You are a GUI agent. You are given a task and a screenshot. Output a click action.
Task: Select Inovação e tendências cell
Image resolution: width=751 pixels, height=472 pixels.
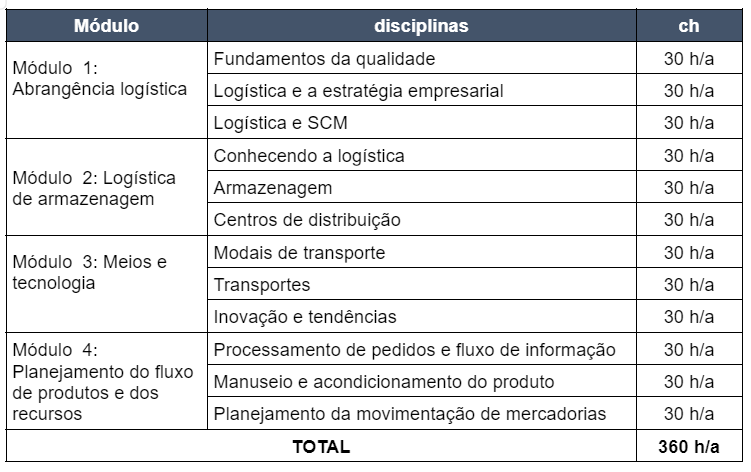point(421,316)
